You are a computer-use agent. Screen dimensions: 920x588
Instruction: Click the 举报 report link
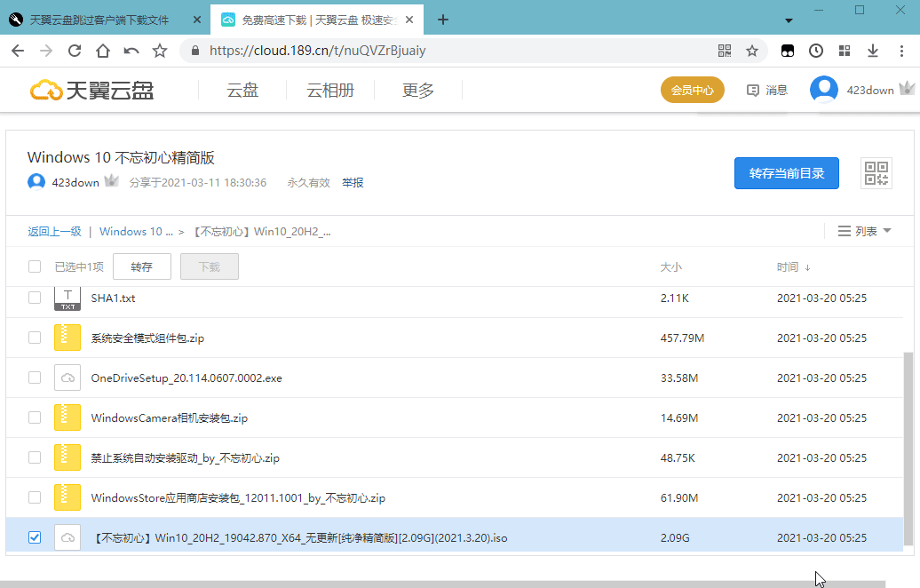click(x=353, y=182)
